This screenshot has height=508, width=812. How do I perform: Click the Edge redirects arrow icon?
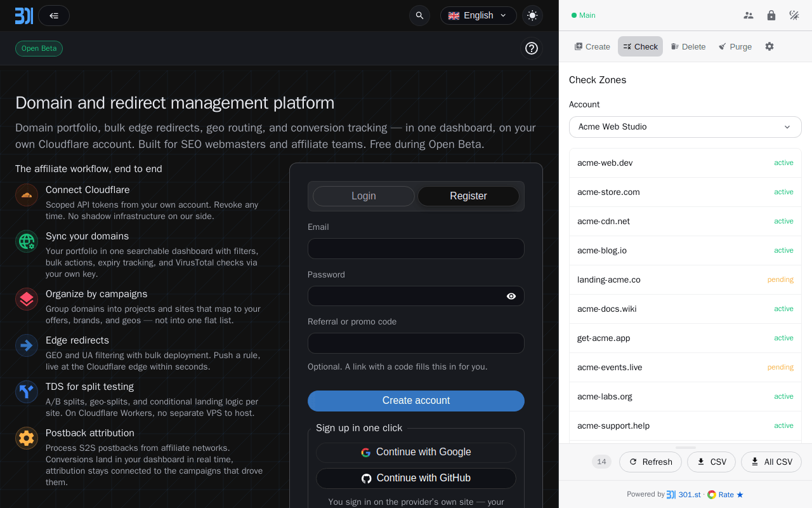click(27, 345)
